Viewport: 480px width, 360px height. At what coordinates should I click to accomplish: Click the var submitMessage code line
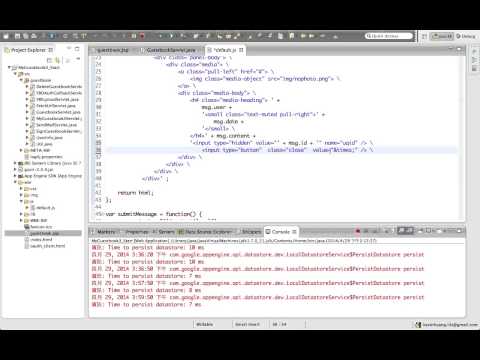pyautogui.click(x=154, y=214)
